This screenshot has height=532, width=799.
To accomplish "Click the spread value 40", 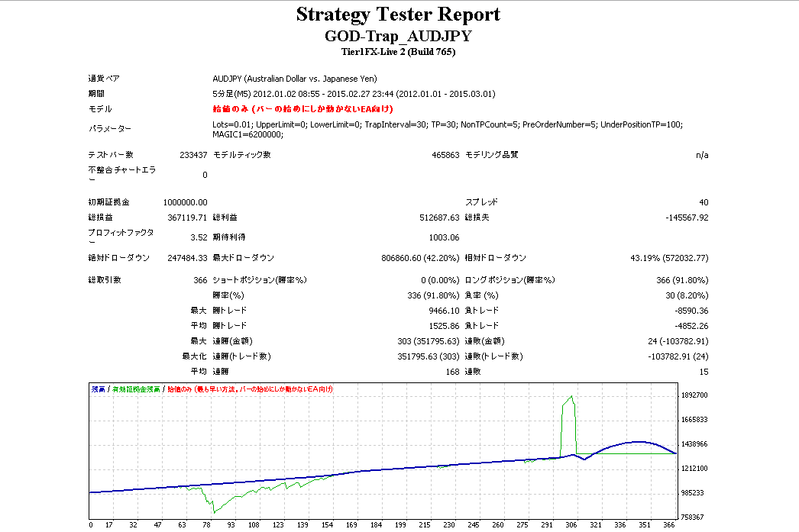I will (704, 202).
